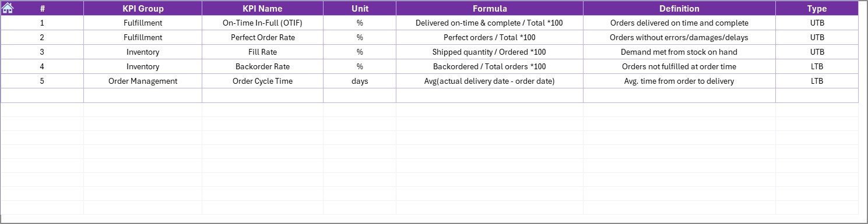
Task: Click the Perfect Order Rate cell
Action: tap(262, 37)
